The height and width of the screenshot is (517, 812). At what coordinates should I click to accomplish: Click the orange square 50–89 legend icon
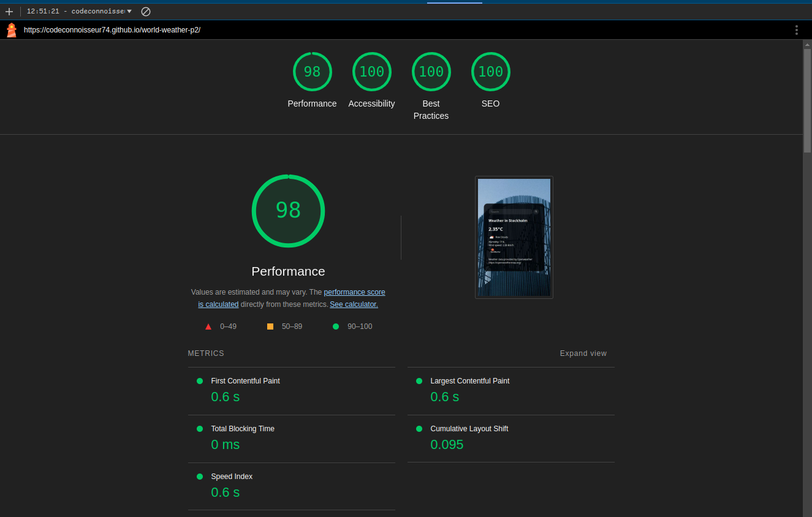270,326
